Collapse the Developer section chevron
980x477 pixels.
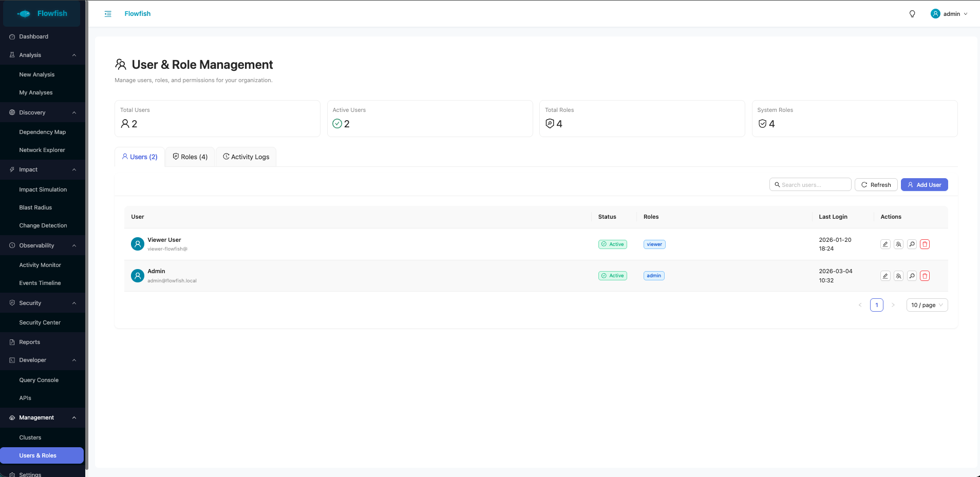pyautogui.click(x=74, y=360)
